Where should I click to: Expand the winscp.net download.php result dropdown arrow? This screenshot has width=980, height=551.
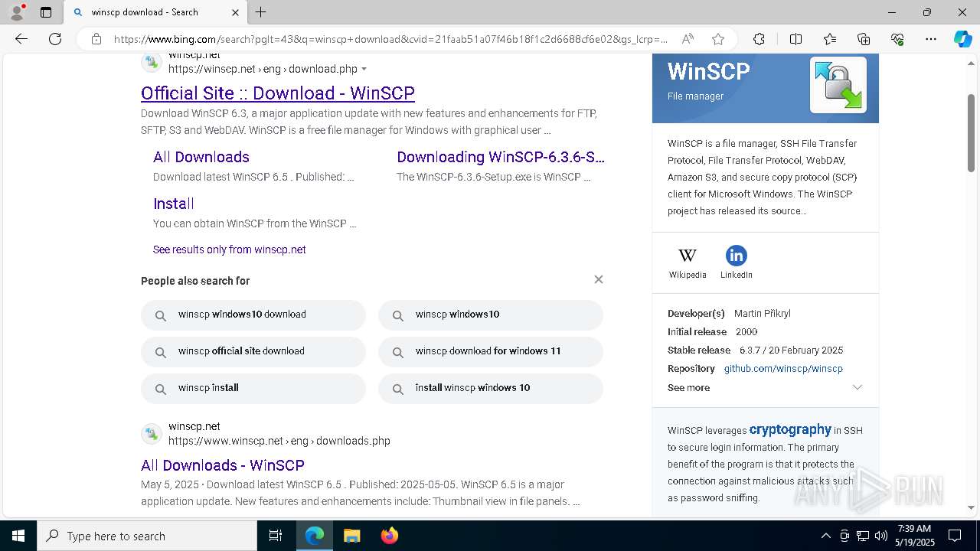coord(364,70)
